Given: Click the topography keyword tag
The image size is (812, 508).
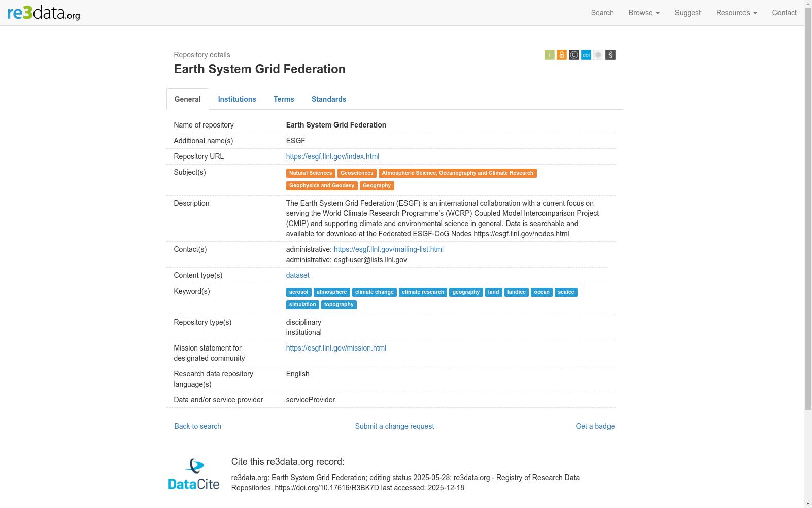Looking at the screenshot, I should pyautogui.click(x=339, y=305).
